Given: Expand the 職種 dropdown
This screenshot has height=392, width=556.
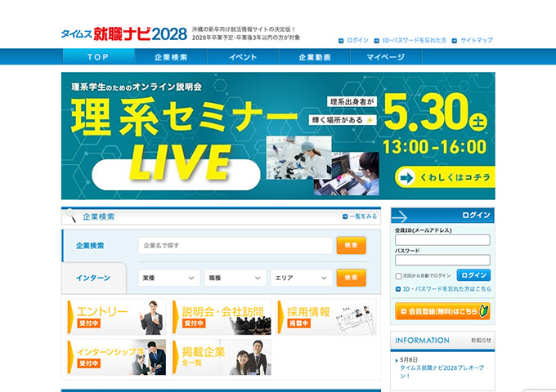Looking at the screenshot, I should (235, 278).
